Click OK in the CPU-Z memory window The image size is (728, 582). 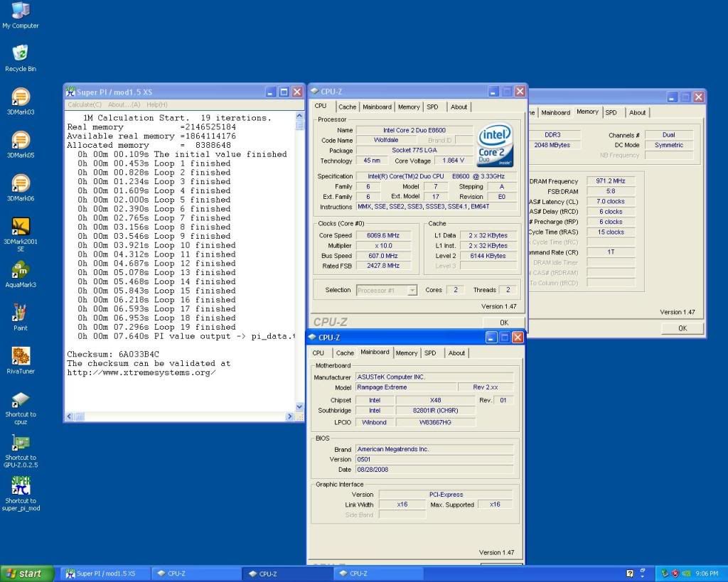coord(682,328)
